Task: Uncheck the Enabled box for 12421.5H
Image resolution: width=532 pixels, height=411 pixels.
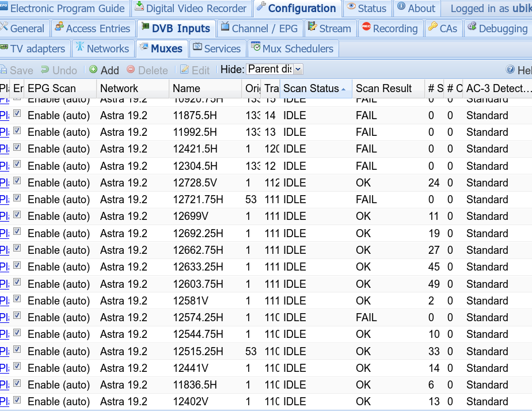Action: 17,147
